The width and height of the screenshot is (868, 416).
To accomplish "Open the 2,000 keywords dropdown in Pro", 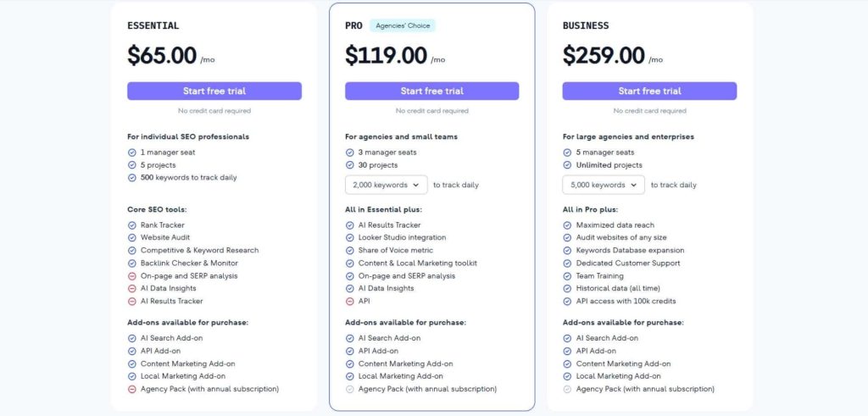I will pos(386,185).
